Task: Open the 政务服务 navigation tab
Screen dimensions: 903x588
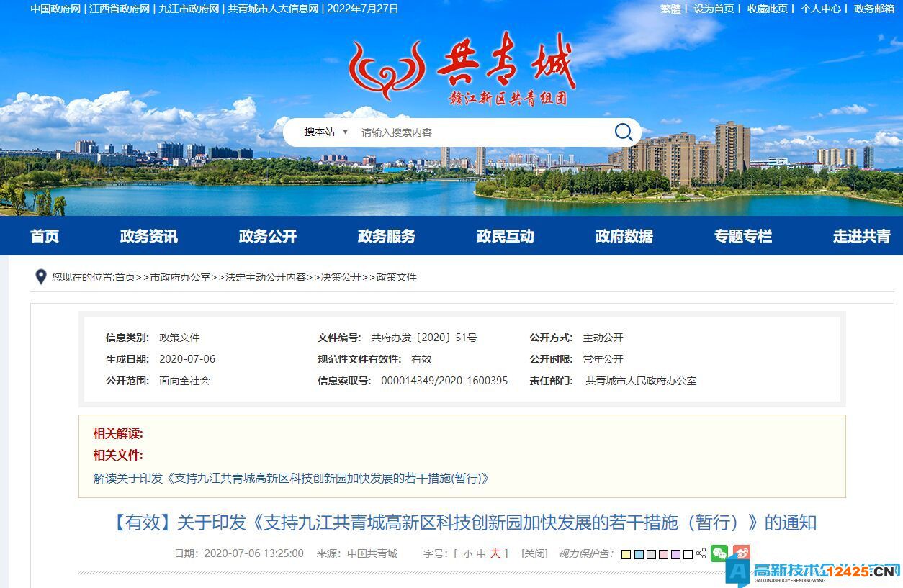Action: [x=387, y=236]
